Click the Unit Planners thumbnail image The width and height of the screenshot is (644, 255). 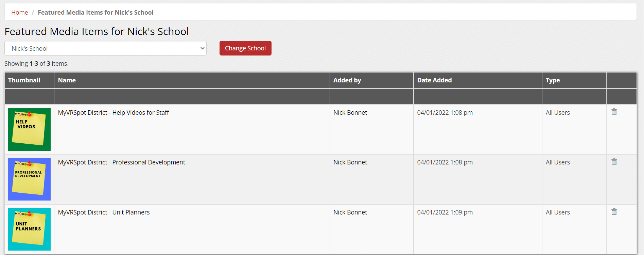(29, 229)
